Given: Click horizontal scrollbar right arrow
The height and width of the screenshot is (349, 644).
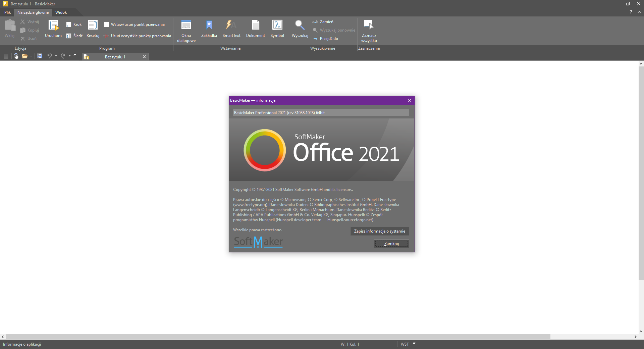Looking at the screenshot, I should click(x=635, y=337).
